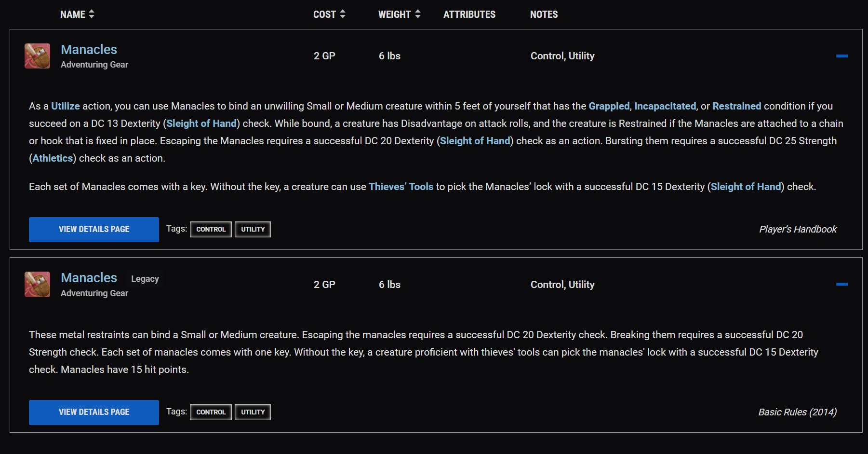Open the Restrained condition link

[x=736, y=106]
